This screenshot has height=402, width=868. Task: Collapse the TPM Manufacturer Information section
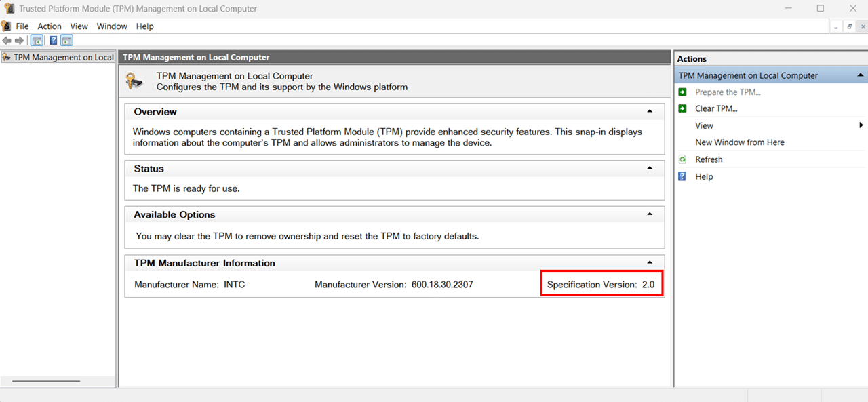pos(650,262)
